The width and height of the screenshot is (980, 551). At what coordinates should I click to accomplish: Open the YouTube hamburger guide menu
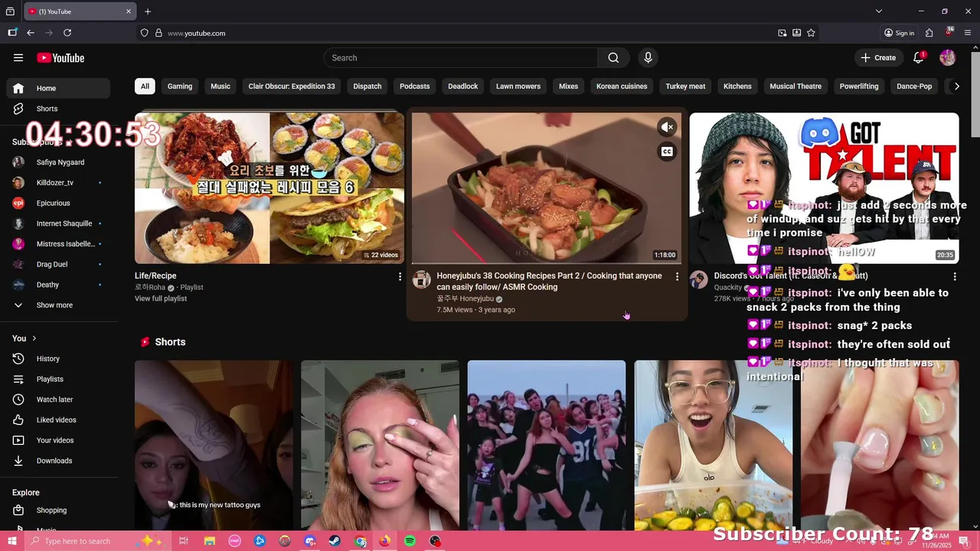(x=18, y=57)
